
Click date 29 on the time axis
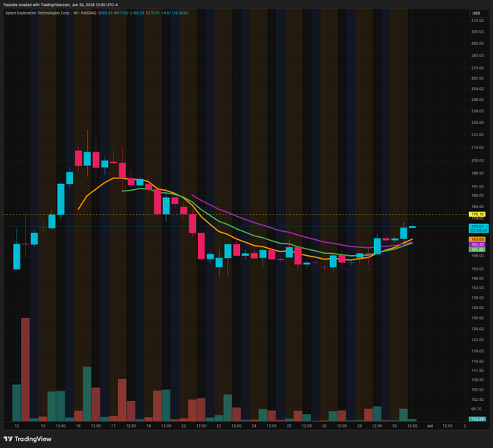pyautogui.click(x=360, y=426)
